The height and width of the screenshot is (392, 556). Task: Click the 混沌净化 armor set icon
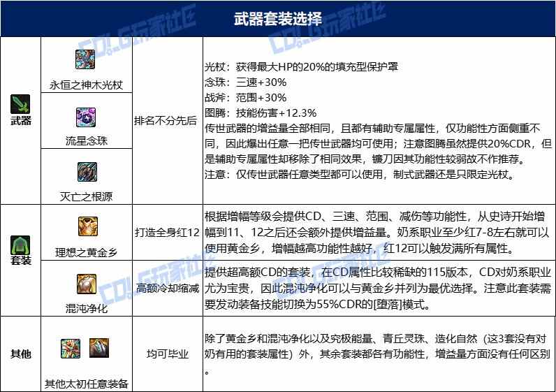click(87, 284)
